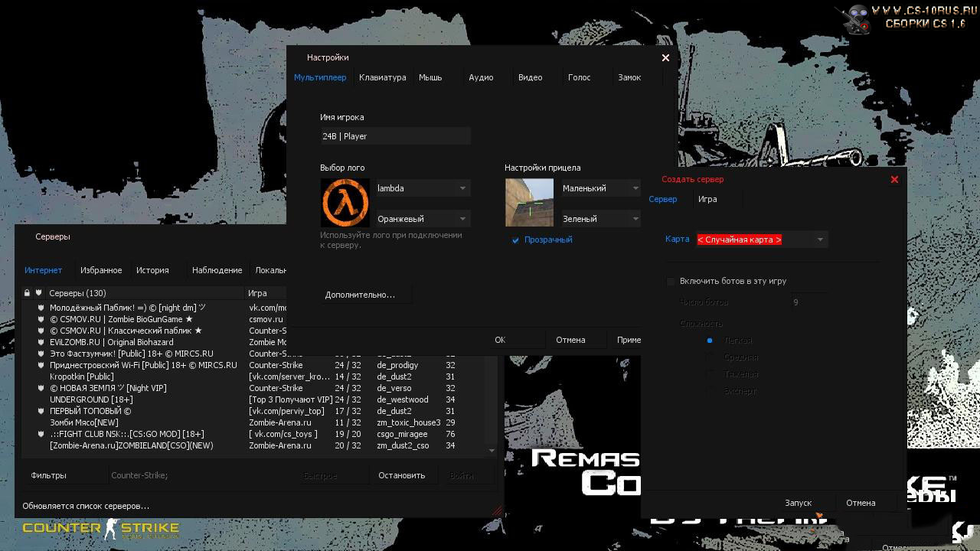Enable bots checkbox for this game
This screenshot has width=980, height=551.
point(671,282)
